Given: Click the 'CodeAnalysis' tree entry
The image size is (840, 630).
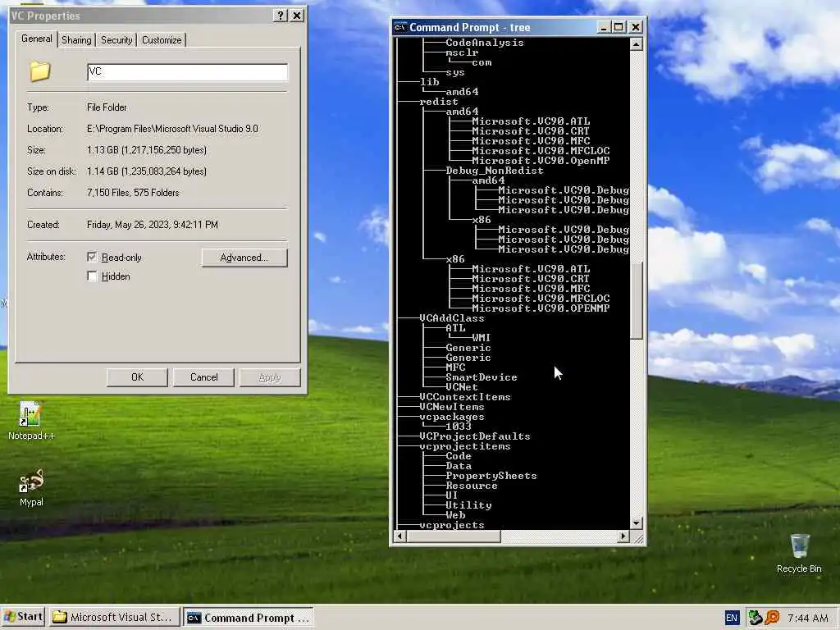Looking at the screenshot, I should click(x=484, y=43).
